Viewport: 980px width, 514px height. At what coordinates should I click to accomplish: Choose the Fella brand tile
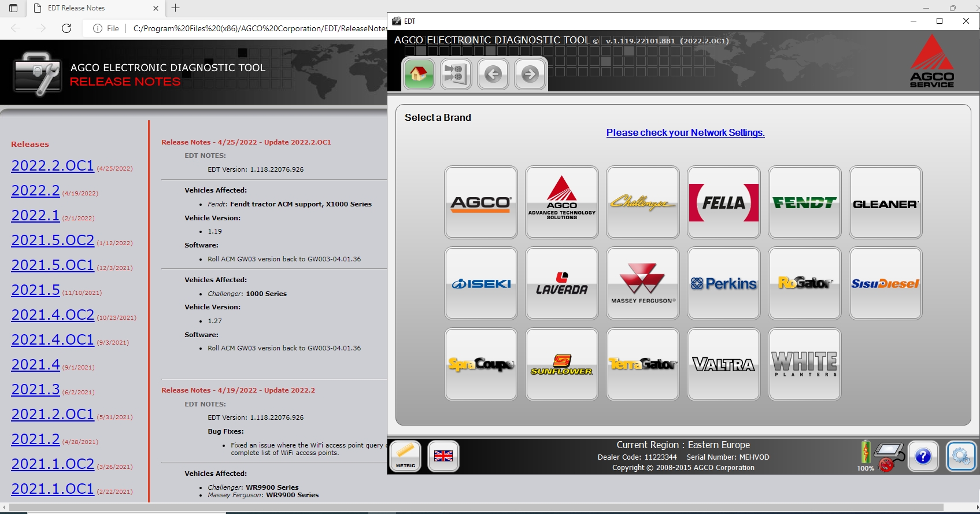(x=724, y=202)
